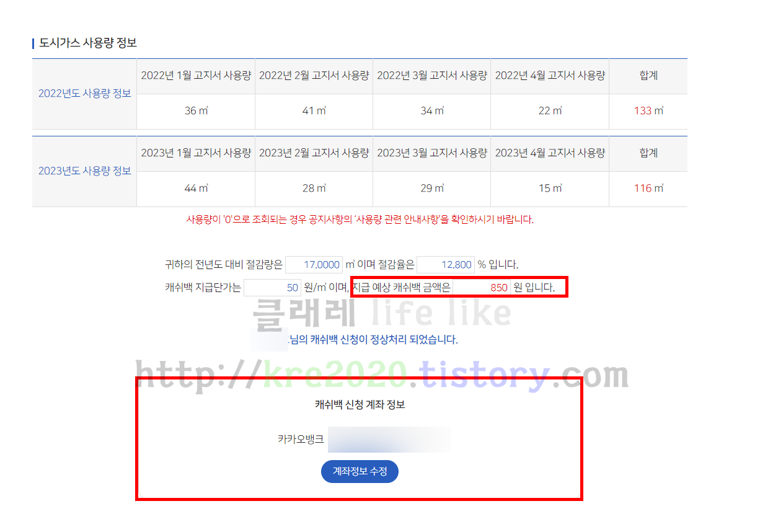Image resolution: width=773 pixels, height=532 pixels.
Task: Click the 36 ㎥ usage cell
Action: coord(196,111)
